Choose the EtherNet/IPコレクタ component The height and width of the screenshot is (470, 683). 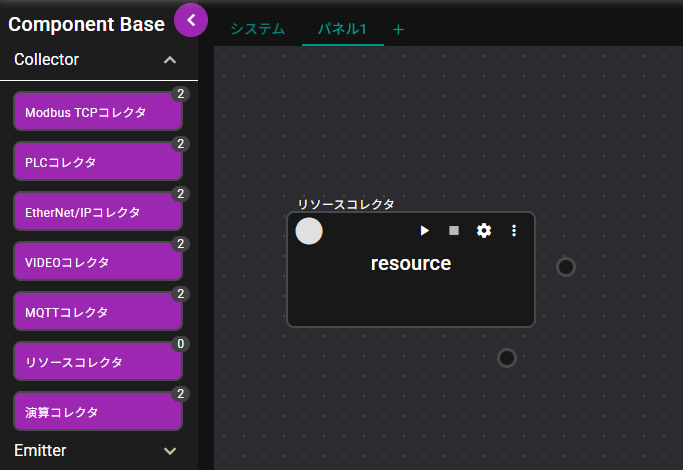98,212
